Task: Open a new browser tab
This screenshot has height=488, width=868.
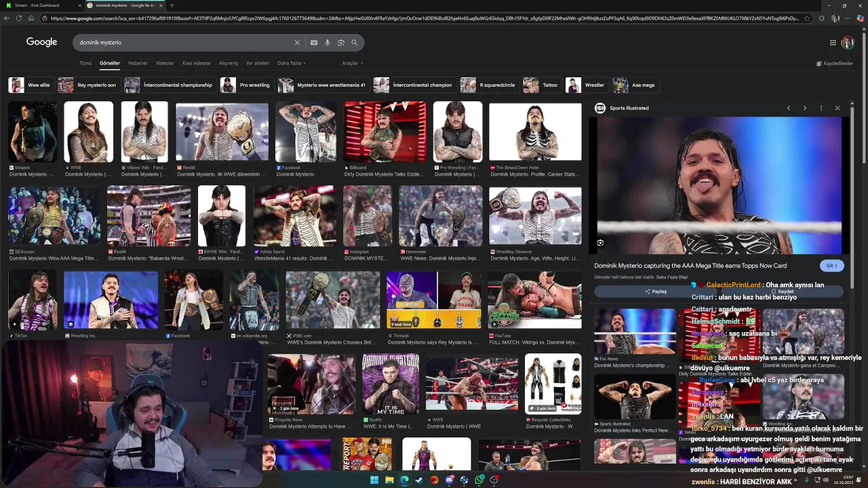Action: pyautogui.click(x=172, y=5)
